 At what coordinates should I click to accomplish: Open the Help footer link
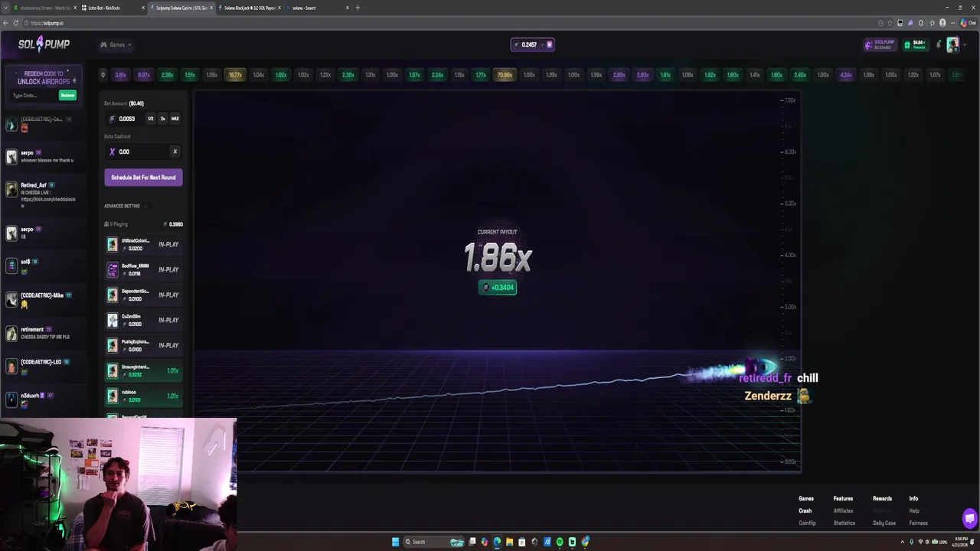click(x=914, y=510)
